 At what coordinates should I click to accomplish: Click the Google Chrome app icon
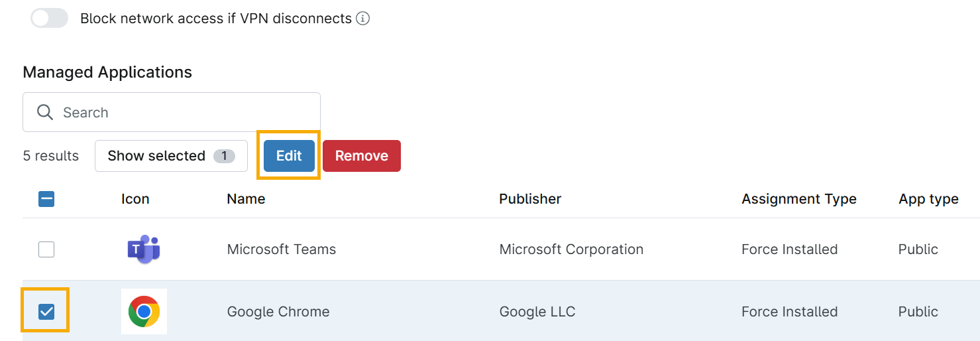pos(144,311)
